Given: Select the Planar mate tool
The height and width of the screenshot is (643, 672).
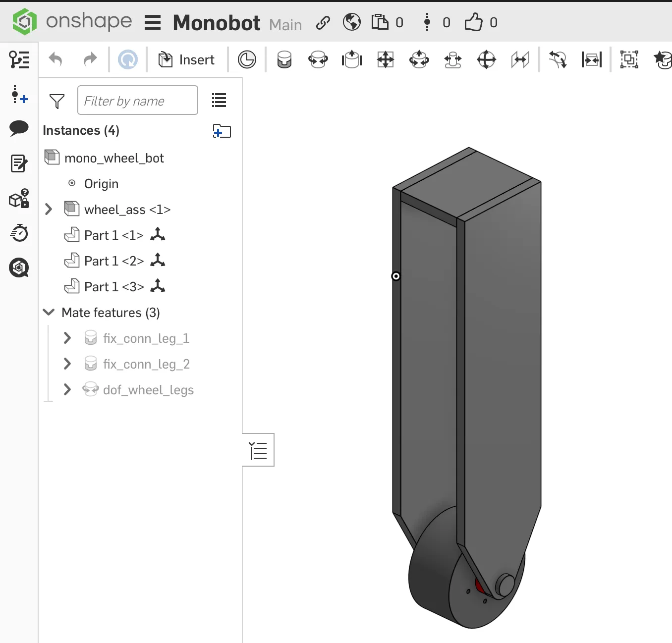Looking at the screenshot, I should [x=386, y=60].
